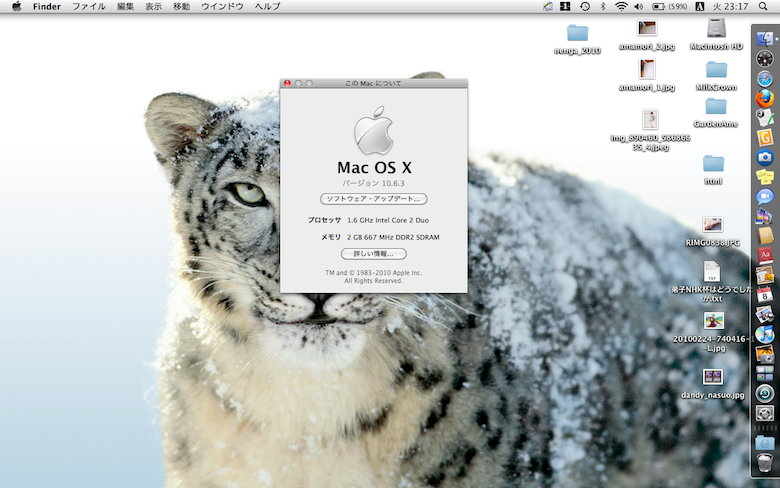Launch Firefox from the Dock
780x488 pixels.
click(x=765, y=98)
